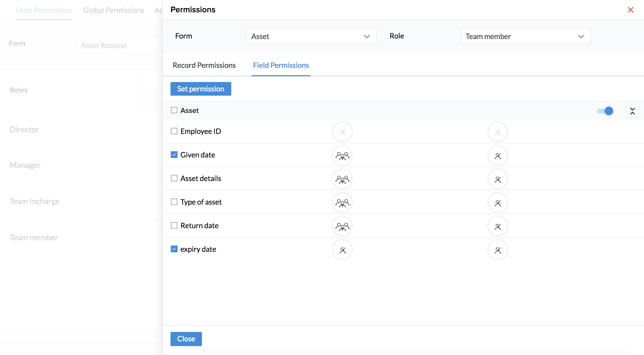Click the blue Close button

(x=186, y=339)
